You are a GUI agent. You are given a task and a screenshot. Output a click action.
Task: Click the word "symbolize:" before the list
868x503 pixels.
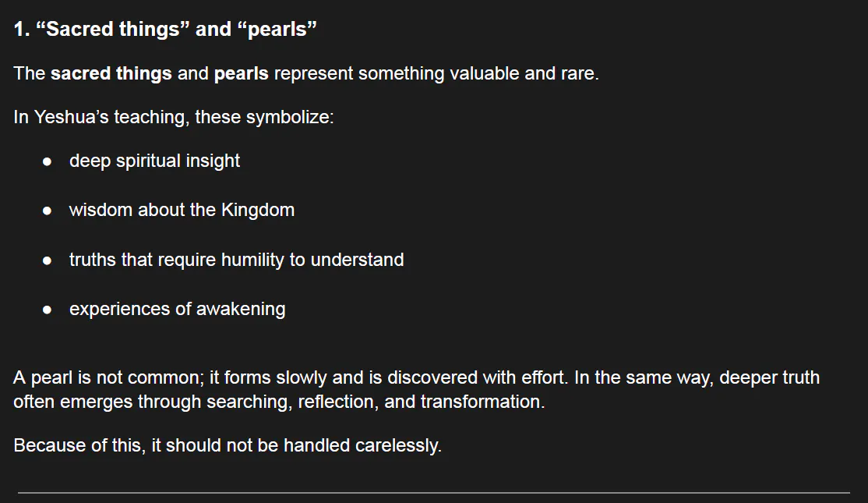click(x=290, y=118)
